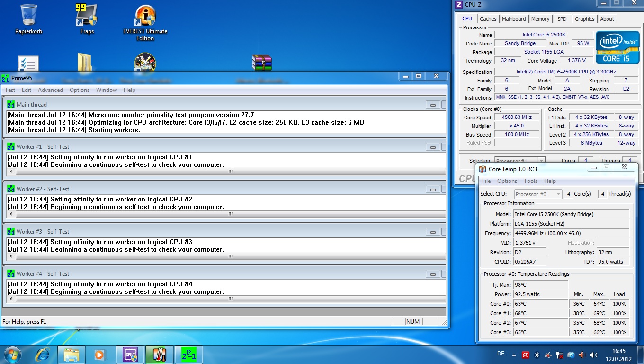Click the Core Temp title bar icon
Image resolution: width=644 pixels, height=364 pixels.
(483, 169)
